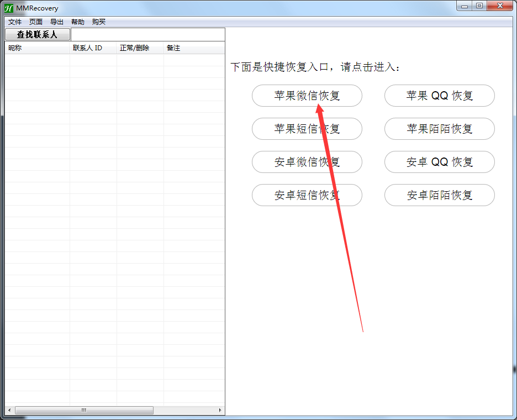The width and height of the screenshot is (517, 420).
Task: Open the 苹果 QQ 恢复 recovery entry
Action: (x=439, y=96)
